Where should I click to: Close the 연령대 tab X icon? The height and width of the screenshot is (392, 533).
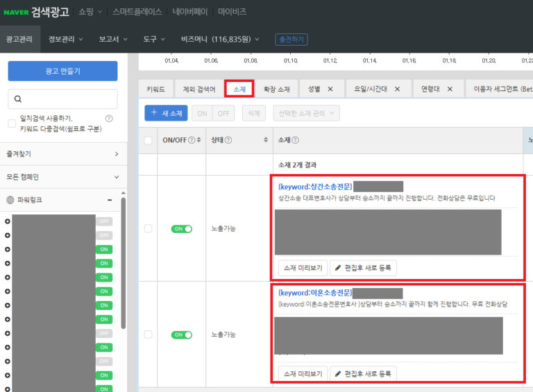[x=450, y=90]
